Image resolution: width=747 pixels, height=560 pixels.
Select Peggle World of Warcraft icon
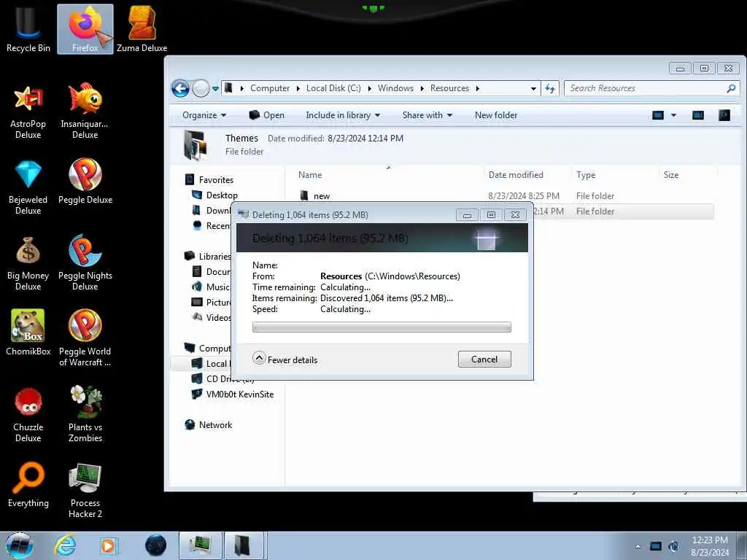[x=85, y=338]
